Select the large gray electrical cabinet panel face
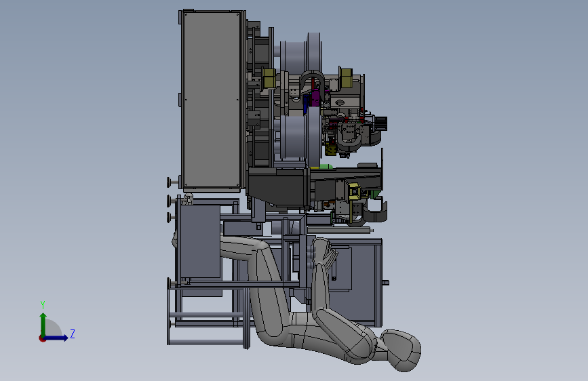Viewport: 588px width, 381px height. (x=212, y=100)
